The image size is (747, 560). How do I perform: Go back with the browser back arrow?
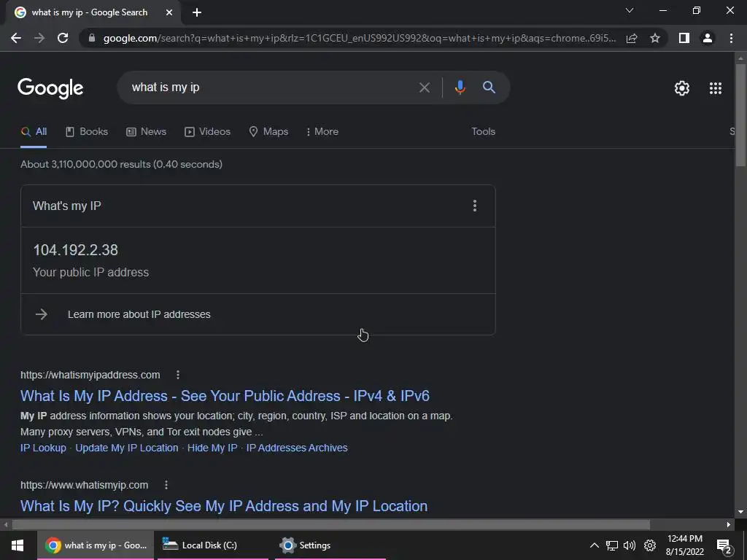(16, 38)
